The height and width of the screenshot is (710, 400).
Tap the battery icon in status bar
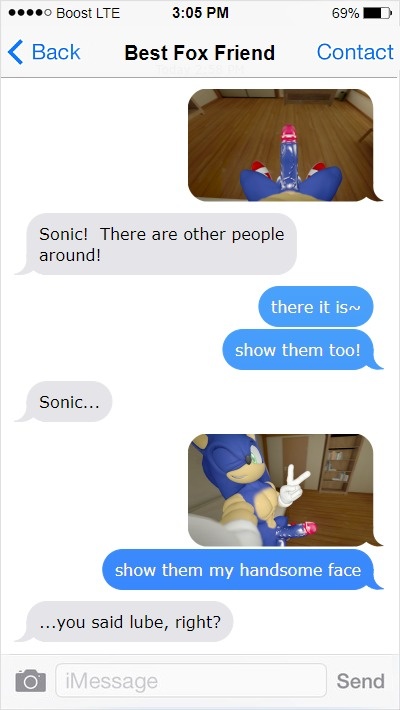pyautogui.click(x=377, y=13)
